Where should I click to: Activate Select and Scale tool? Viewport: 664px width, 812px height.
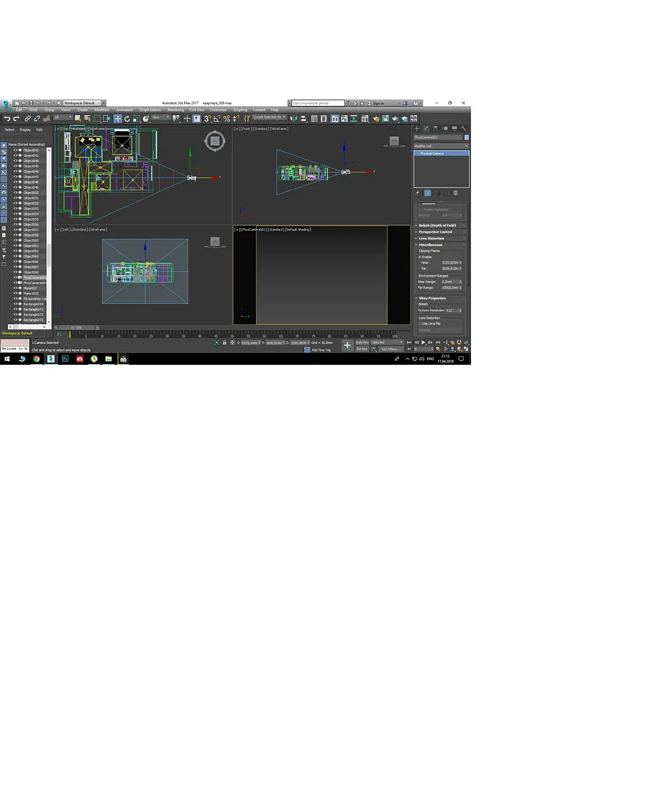[136, 119]
